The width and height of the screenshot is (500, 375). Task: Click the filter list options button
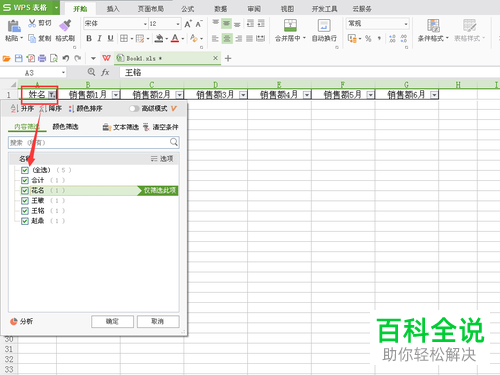click(x=162, y=159)
